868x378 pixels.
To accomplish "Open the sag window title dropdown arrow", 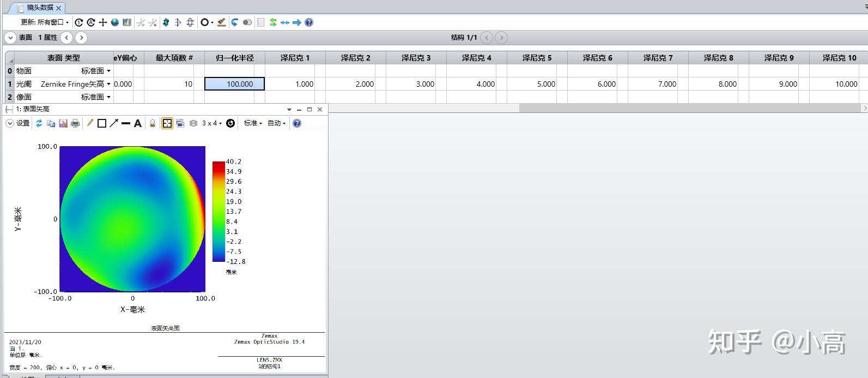I will 289,110.
